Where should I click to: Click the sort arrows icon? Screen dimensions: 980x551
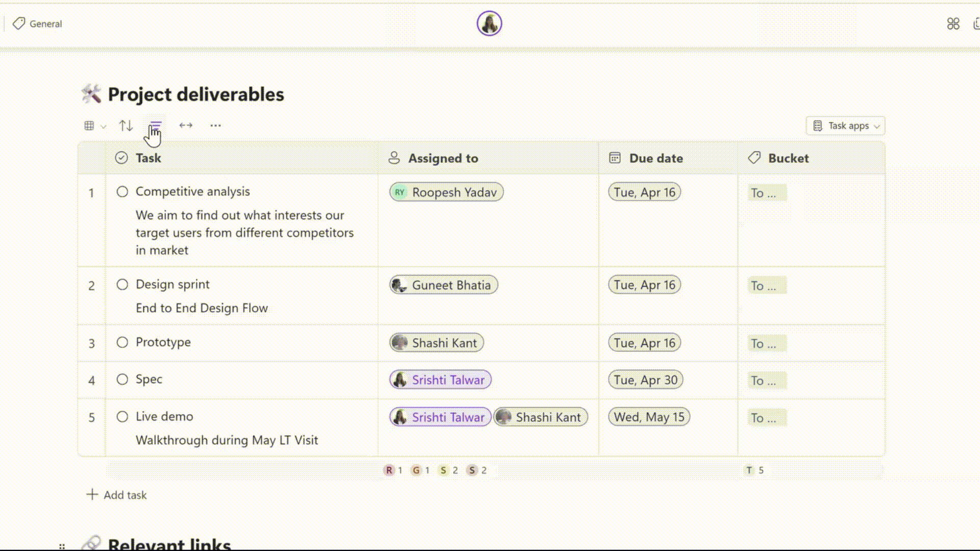126,126
